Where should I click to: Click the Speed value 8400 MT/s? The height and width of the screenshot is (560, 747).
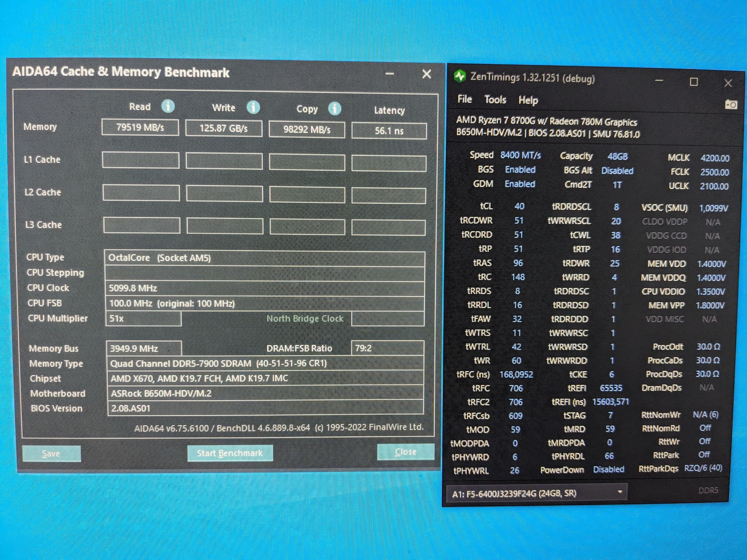pyautogui.click(x=520, y=155)
